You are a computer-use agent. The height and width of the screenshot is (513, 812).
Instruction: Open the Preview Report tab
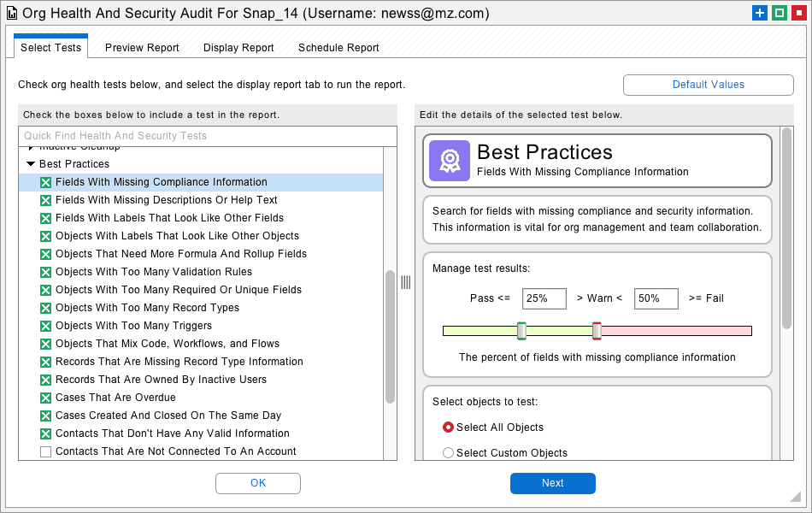click(x=142, y=48)
